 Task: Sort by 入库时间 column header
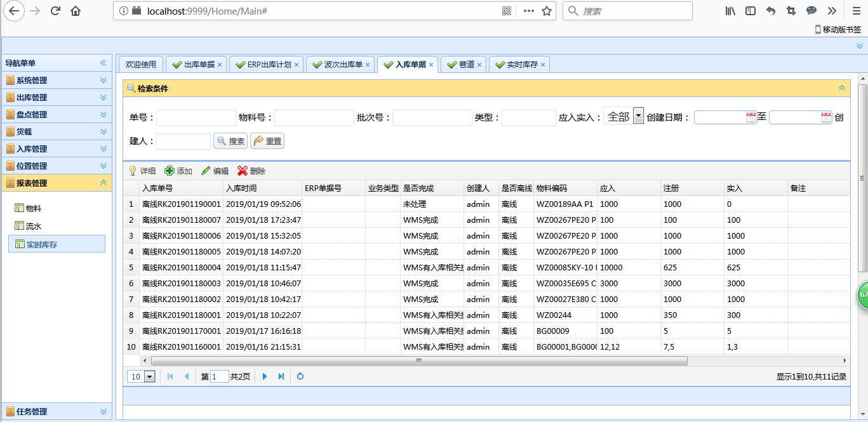(x=263, y=188)
